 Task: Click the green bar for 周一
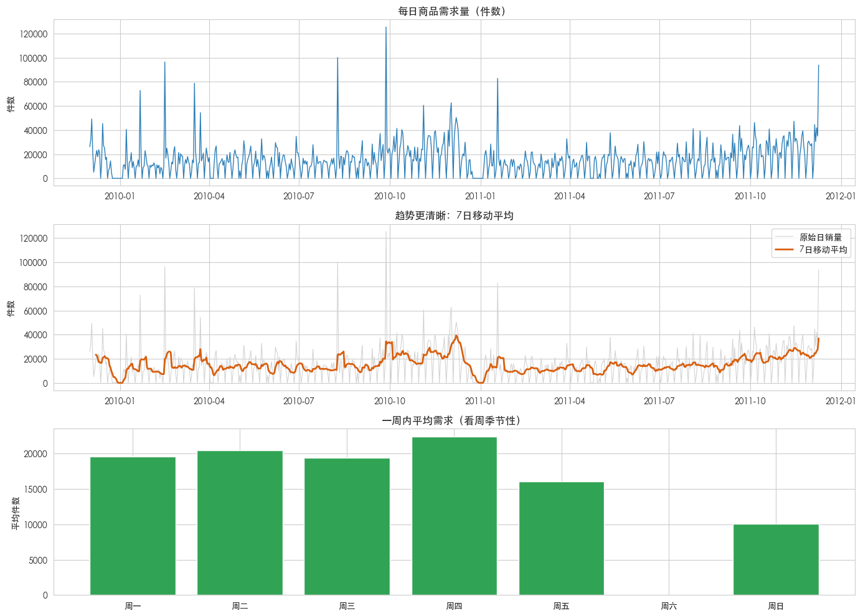[x=133, y=526]
